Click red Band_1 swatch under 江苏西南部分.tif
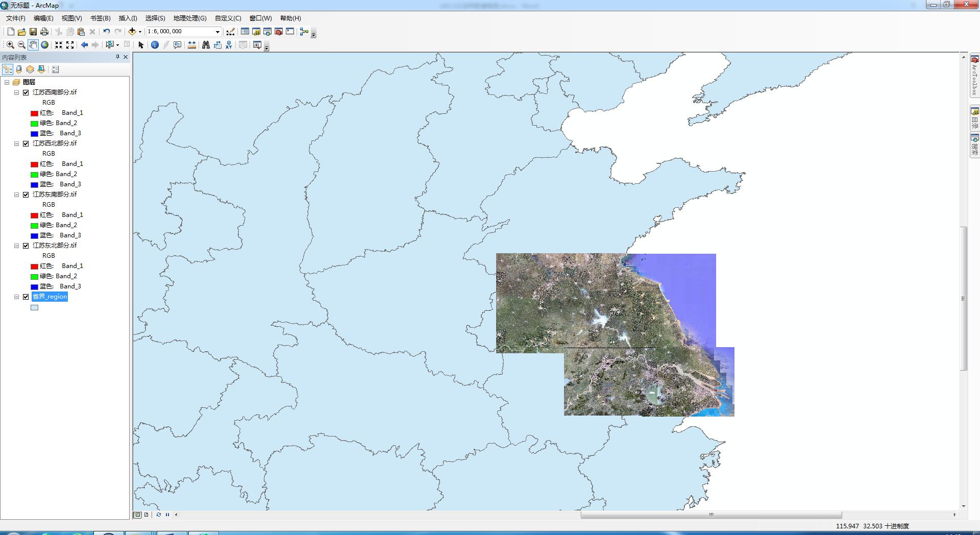 click(x=34, y=113)
